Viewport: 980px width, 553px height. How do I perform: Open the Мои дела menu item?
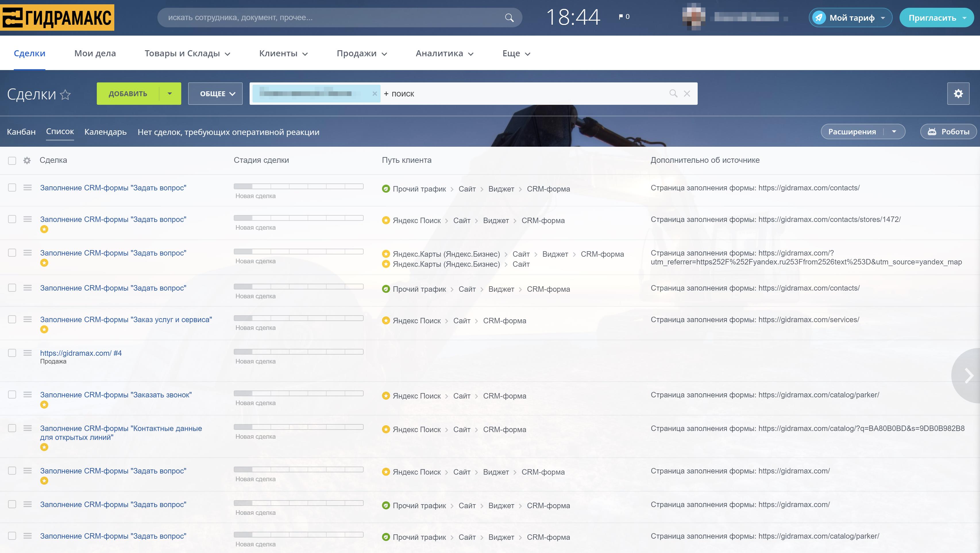coord(95,54)
